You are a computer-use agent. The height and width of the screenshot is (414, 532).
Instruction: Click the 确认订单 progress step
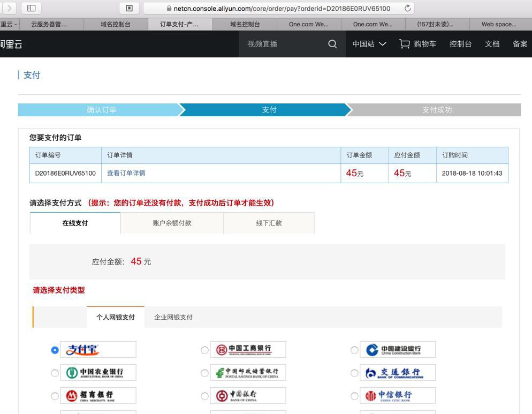point(102,110)
